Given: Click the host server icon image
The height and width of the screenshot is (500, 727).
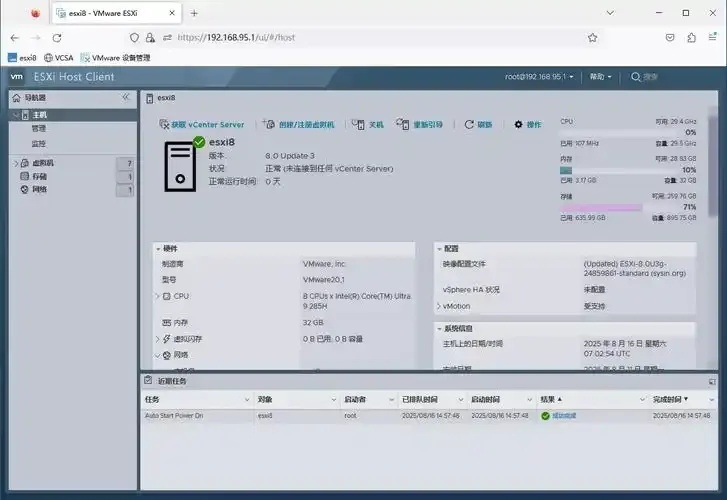Looking at the screenshot, I should coord(180,166).
